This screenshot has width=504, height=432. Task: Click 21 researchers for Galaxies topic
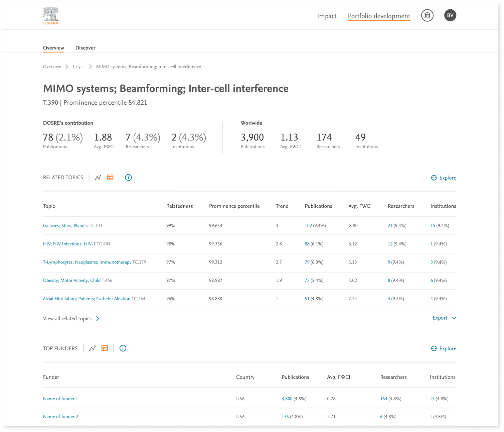(390, 226)
